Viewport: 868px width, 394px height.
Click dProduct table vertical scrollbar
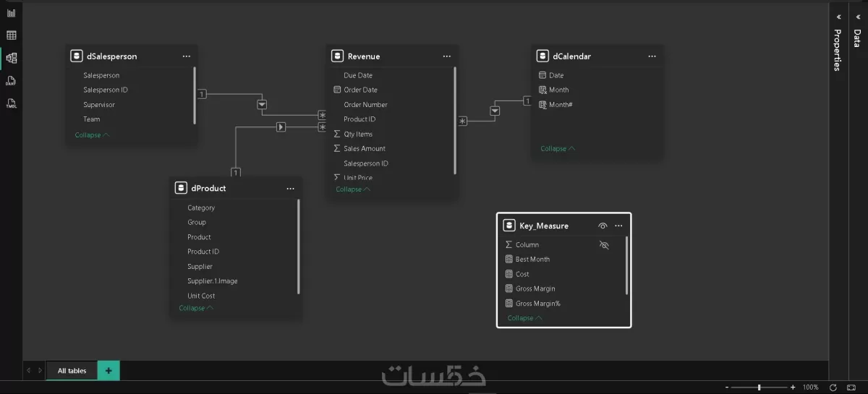pos(299,247)
